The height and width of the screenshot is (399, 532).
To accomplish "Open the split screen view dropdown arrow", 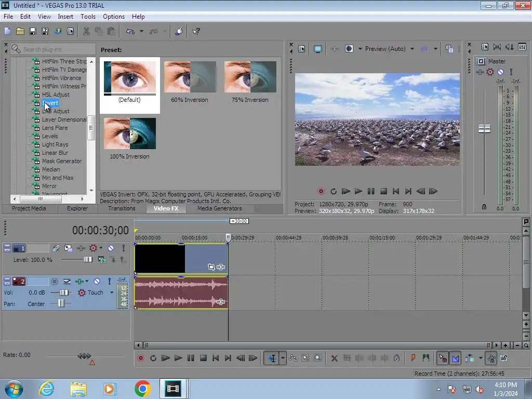I will click(360, 49).
